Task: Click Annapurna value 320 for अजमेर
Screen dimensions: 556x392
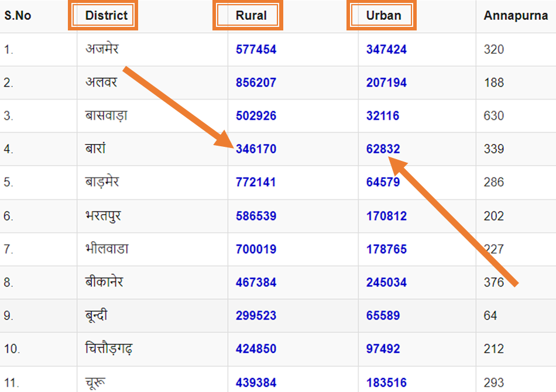Action: click(x=494, y=49)
